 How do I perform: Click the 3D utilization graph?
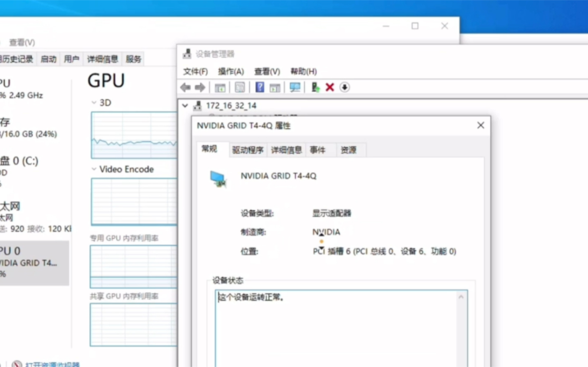click(134, 135)
